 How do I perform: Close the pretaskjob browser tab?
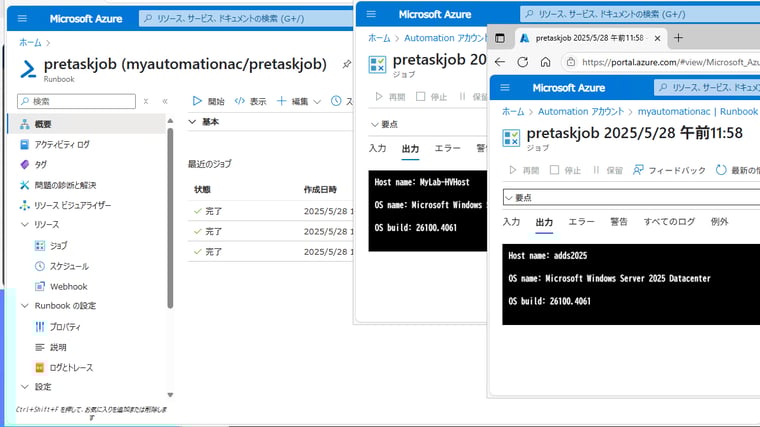point(657,38)
